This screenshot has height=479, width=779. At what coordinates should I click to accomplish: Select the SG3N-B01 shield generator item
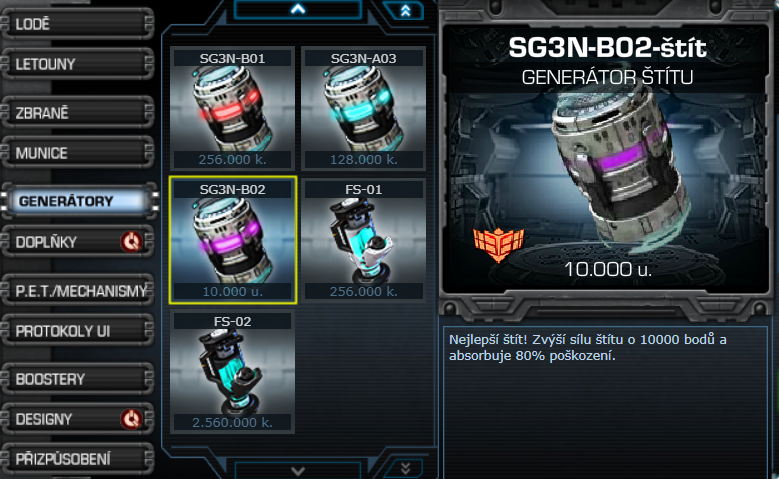click(x=232, y=108)
